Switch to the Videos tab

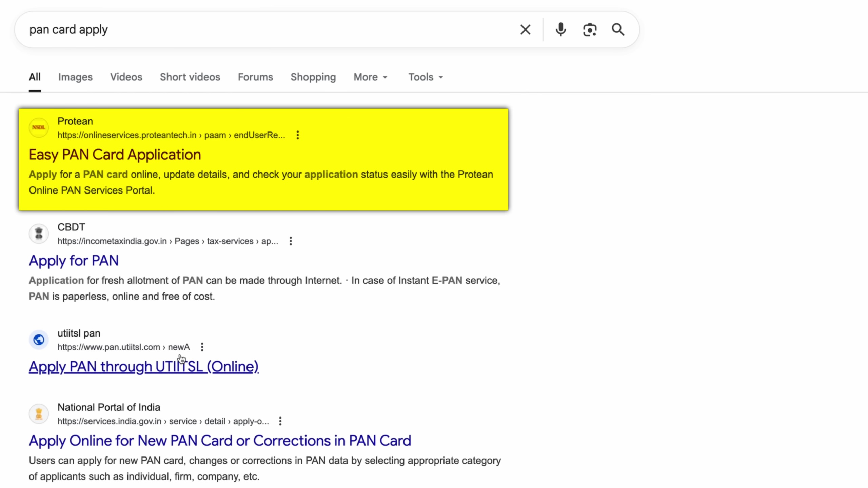pyautogui.click(x=126, y=77)
